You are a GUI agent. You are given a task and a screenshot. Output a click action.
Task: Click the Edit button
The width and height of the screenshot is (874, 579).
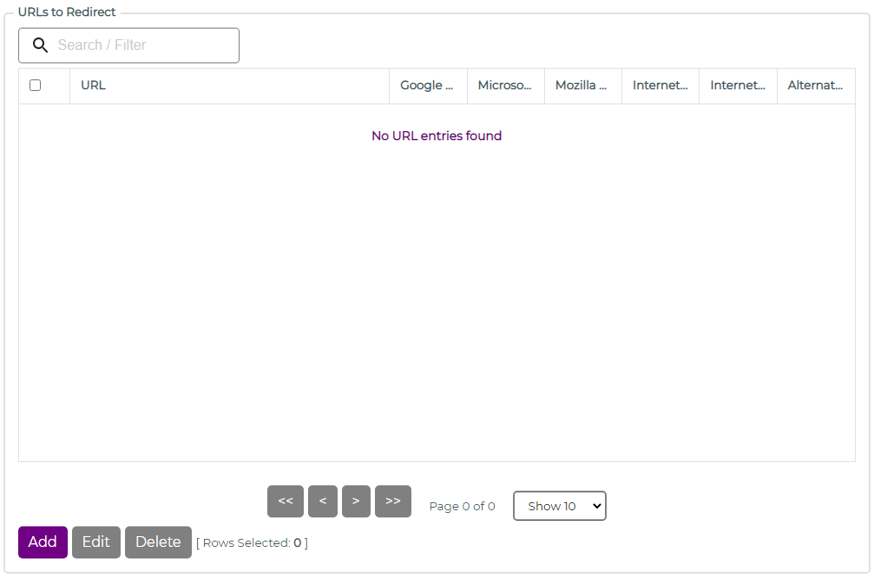tap(96, 542)
